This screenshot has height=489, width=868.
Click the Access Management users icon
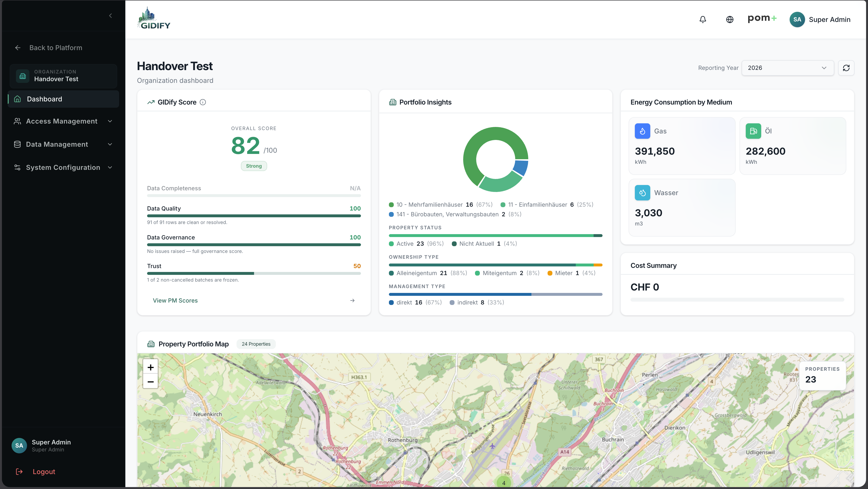click(17, 121)
